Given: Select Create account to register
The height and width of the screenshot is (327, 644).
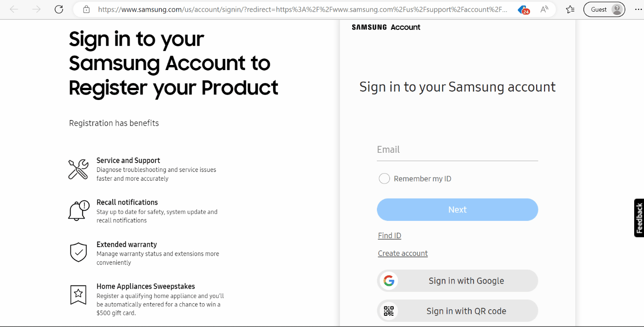Looking at the screenshot, I should (403, 253).
